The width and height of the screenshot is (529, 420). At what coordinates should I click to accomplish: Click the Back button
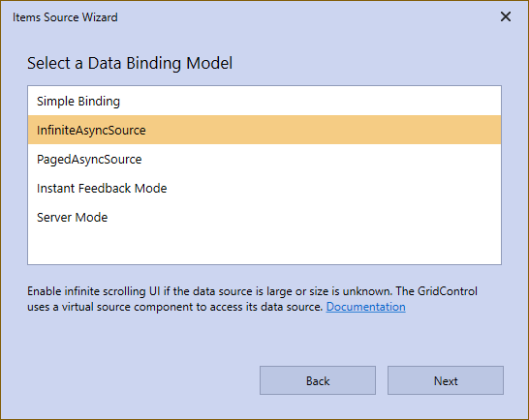318,380
